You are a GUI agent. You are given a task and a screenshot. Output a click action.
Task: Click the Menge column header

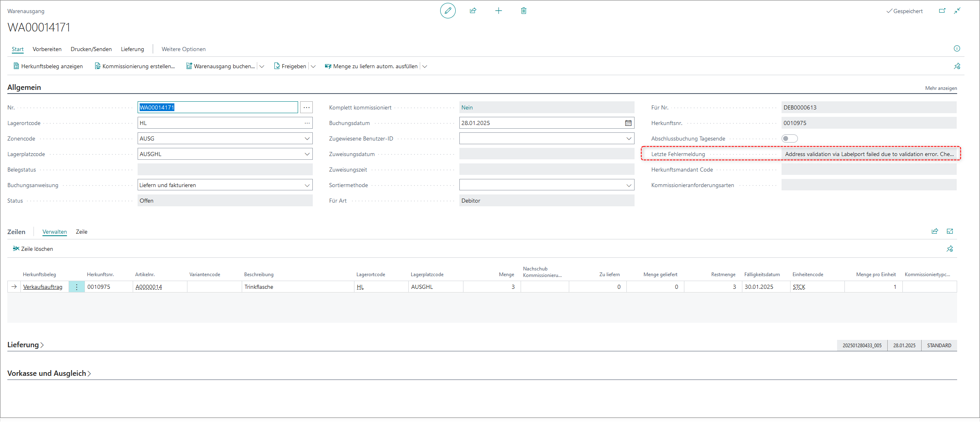point(506,275)
